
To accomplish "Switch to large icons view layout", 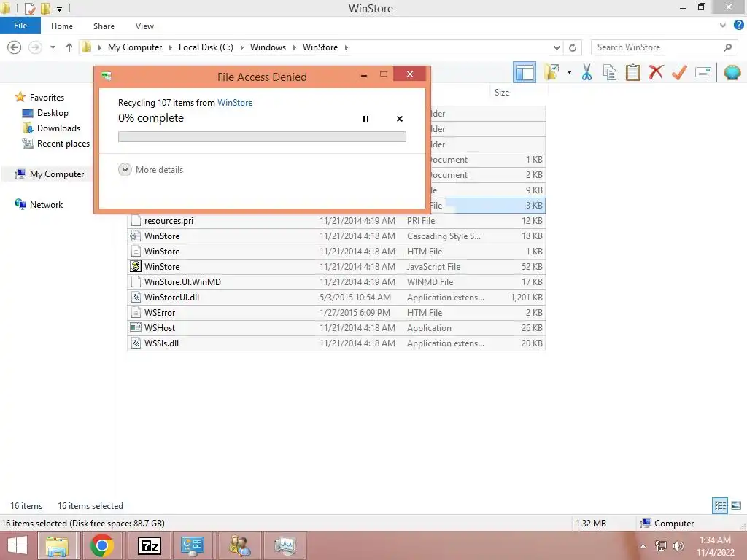I will pyautogui.click(x=736, y=505).
